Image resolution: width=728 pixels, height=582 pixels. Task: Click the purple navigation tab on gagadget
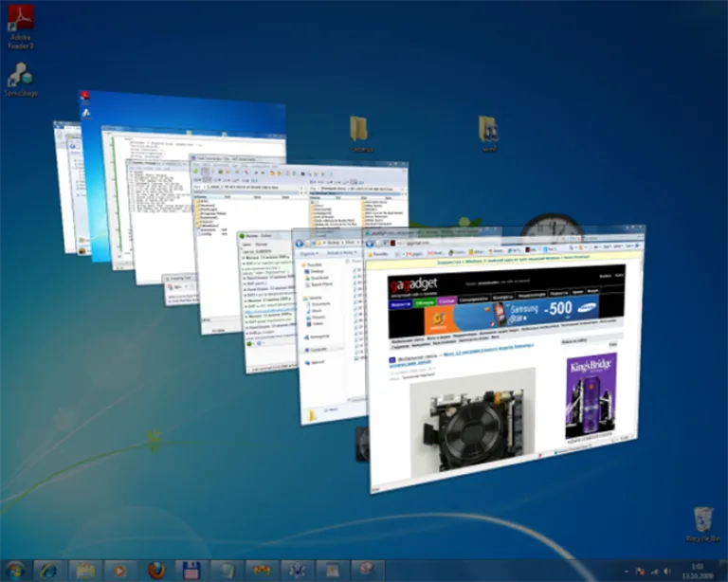point(446,301)
